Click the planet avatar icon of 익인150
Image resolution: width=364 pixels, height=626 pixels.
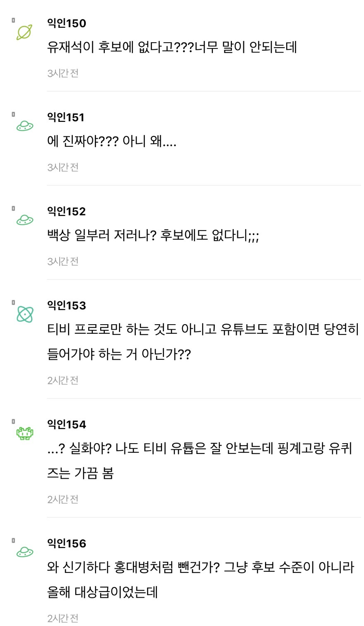[24, 32]
